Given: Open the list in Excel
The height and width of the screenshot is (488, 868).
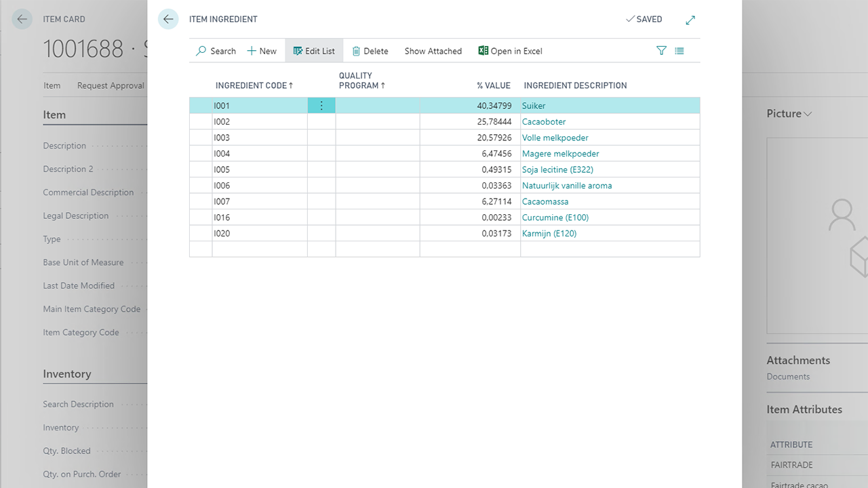Looking at the screenshot, I should pyautogui.click(x=510, y=51).
